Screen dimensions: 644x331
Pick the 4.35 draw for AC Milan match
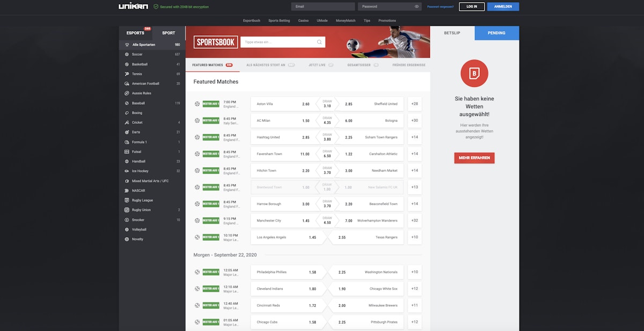pos(327,121)
